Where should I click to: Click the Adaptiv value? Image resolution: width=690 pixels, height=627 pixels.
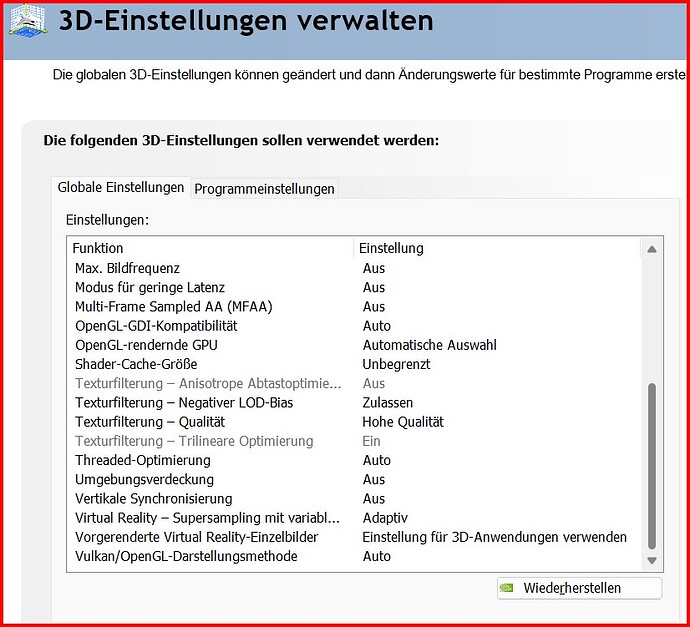(x=385, y=518)
